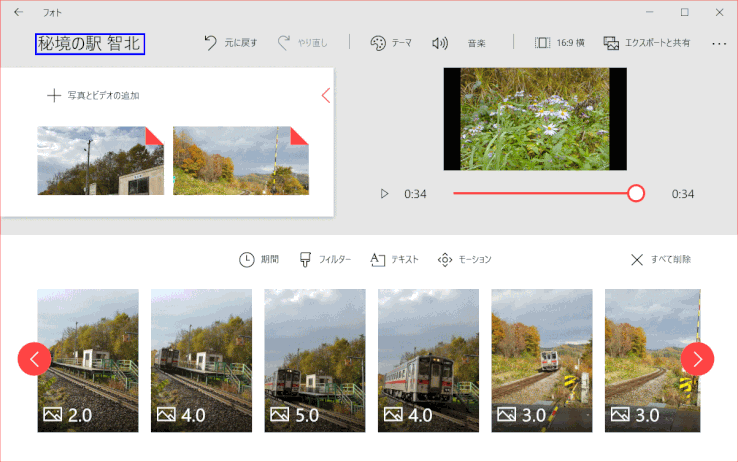Click the 音楽 label
This screenshot has height=462, width=738.
coord(476,43)
